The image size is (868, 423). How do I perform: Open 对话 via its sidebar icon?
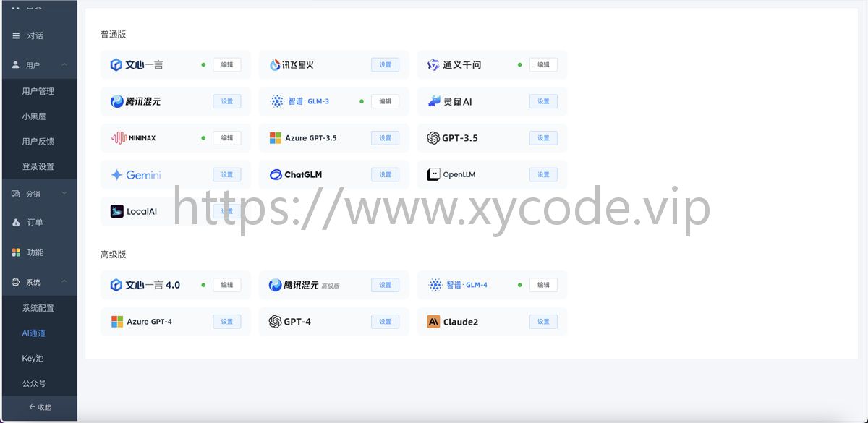point(17,35)
